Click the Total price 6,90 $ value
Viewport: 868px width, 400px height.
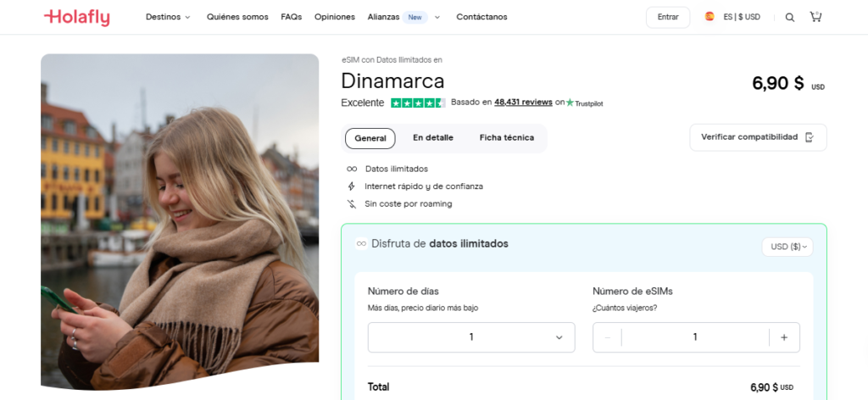coord(771,387)
